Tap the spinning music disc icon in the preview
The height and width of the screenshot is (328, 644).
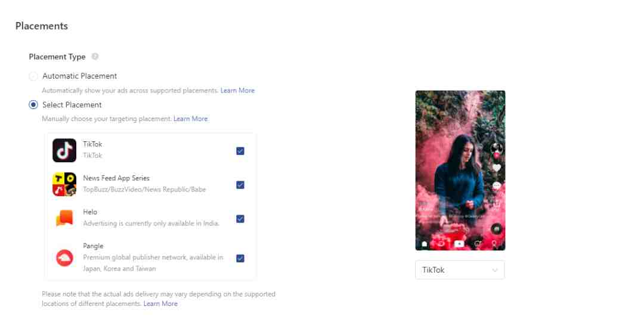pos(497,229)
